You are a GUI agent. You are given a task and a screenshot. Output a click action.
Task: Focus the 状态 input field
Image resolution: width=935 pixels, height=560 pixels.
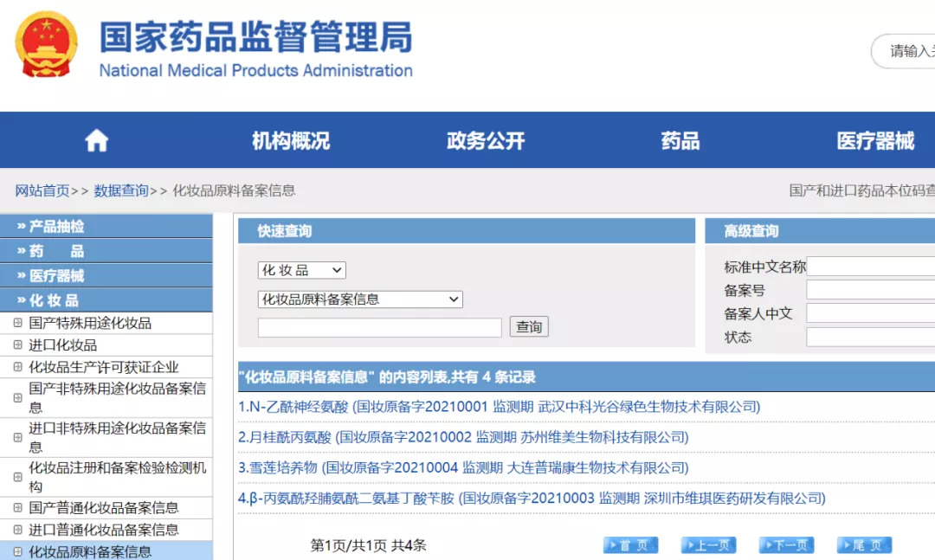pyautogui.click(x=871, y=337)
